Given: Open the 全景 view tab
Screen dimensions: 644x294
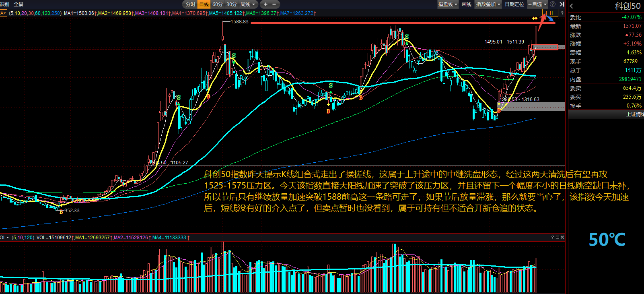Looking at the screenshot, I should 19,4.
